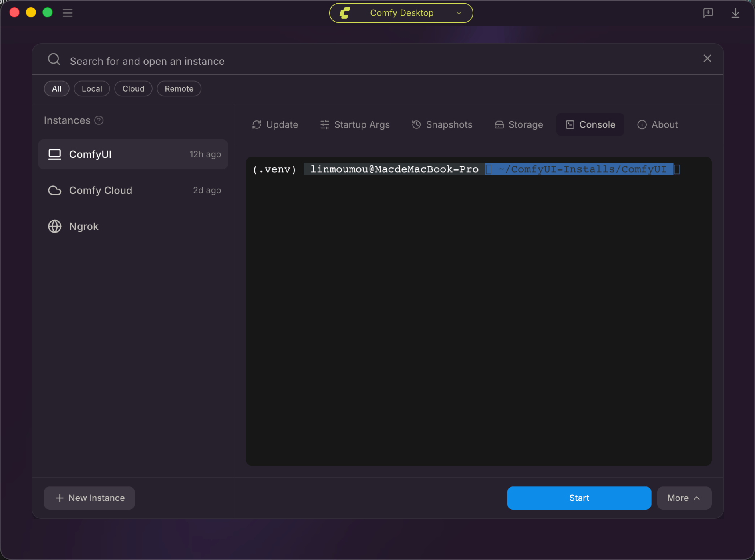Create a New Instance
Screen dimensions: 755x560
pyautogui.click(x=89, y=498)
